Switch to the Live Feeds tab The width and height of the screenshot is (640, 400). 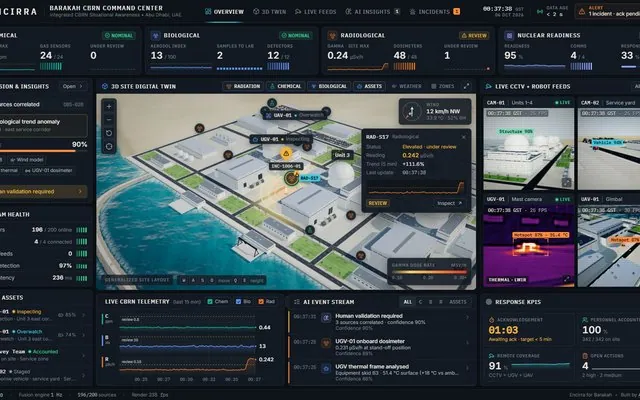point(316,12)
